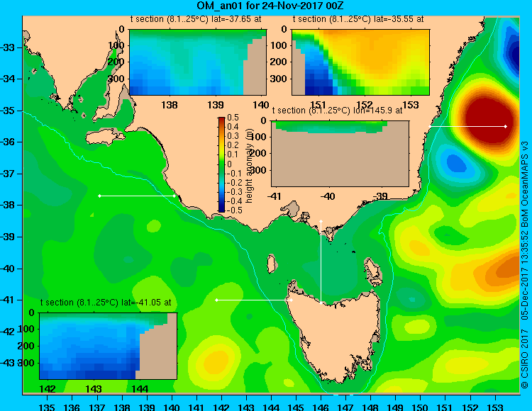Open the lon=145.9 temperature section inset plot

pyautogui.click(x=340, y=154)
